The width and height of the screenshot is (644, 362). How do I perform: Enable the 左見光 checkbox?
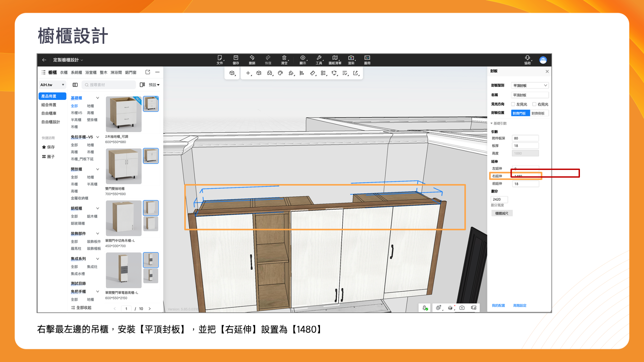(513, 104)
